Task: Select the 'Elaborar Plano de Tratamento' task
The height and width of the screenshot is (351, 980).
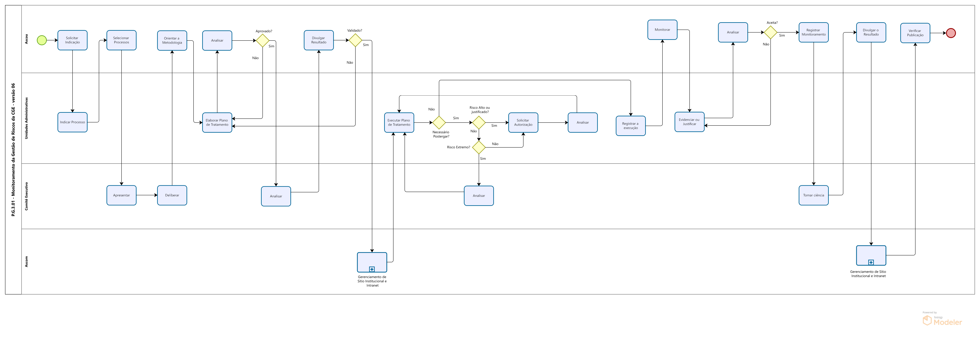Action: pos(217,123)
